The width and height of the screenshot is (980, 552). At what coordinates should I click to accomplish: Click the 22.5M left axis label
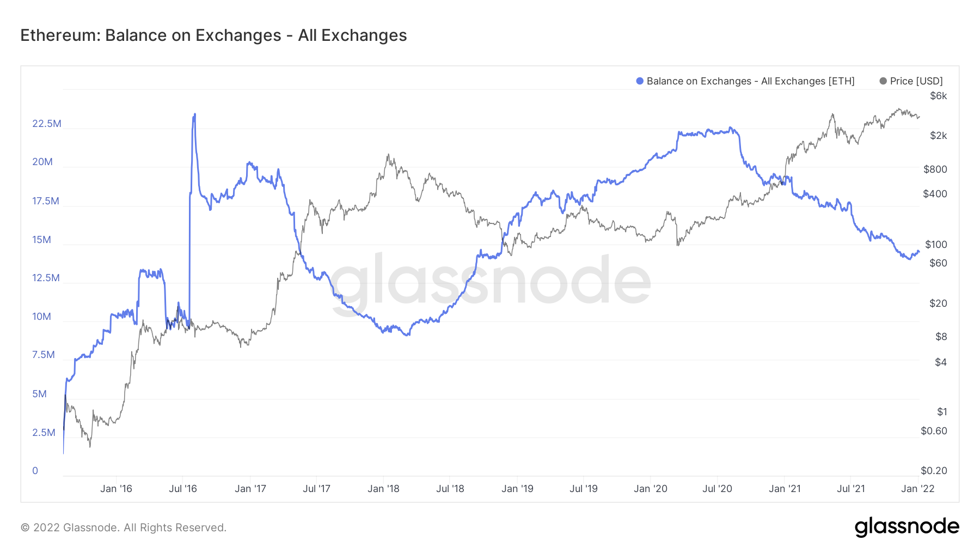(x=47, y=124)
